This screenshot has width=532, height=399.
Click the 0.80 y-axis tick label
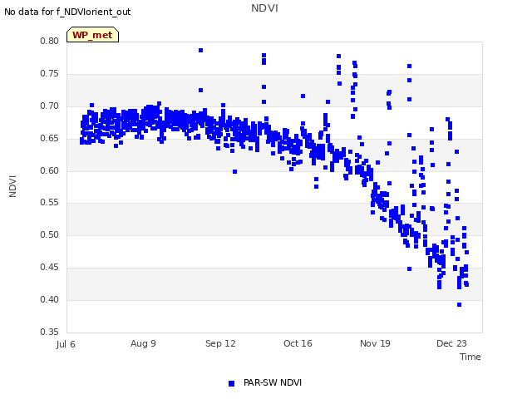click(x=50, y=41)
